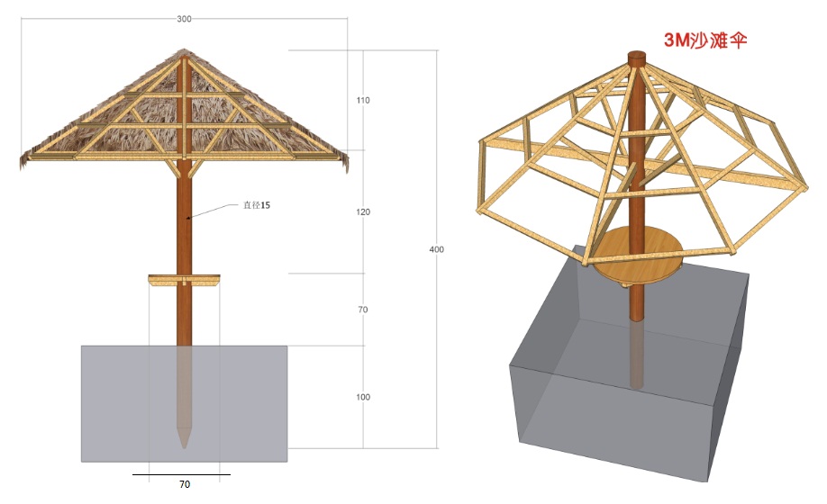Click the red 3M沙滩伞 title text
Viewport: 827px width, 504px height.
704,40
